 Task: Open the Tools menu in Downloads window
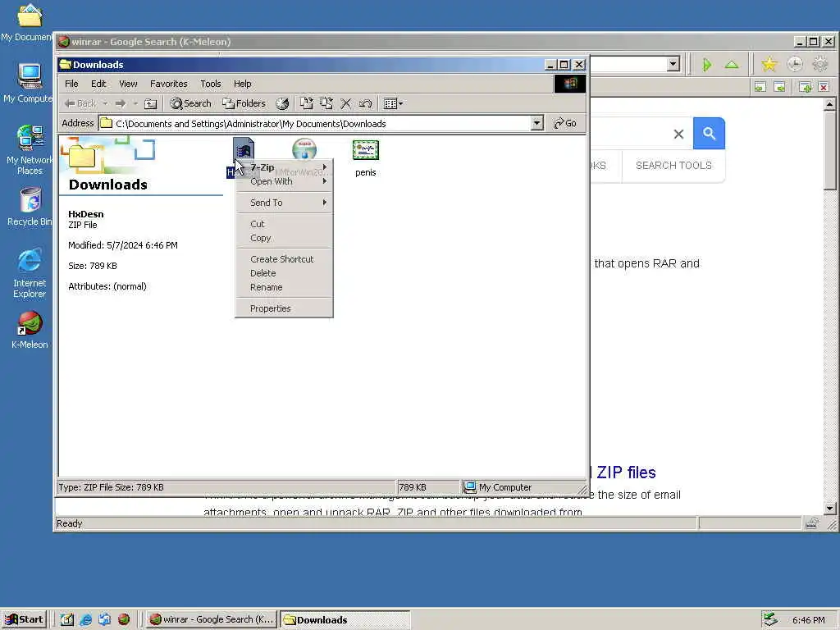pos(211,84)
